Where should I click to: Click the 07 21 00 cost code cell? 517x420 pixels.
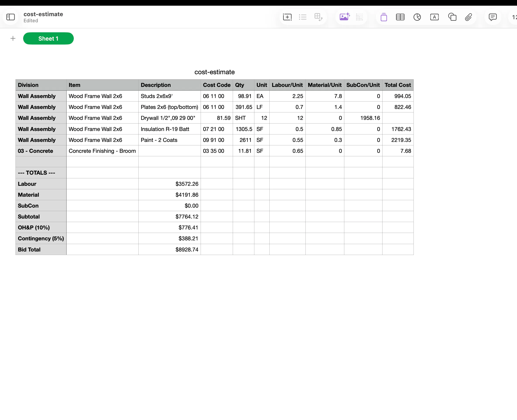pos(217,129)
